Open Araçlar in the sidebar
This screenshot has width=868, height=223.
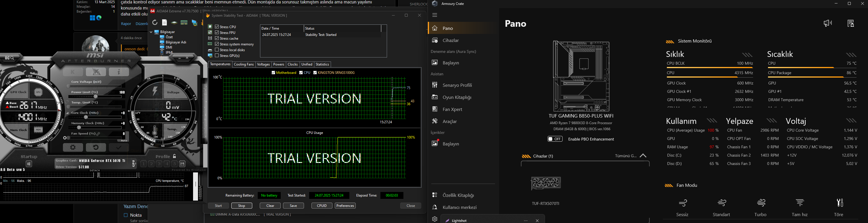click(463, 121)
